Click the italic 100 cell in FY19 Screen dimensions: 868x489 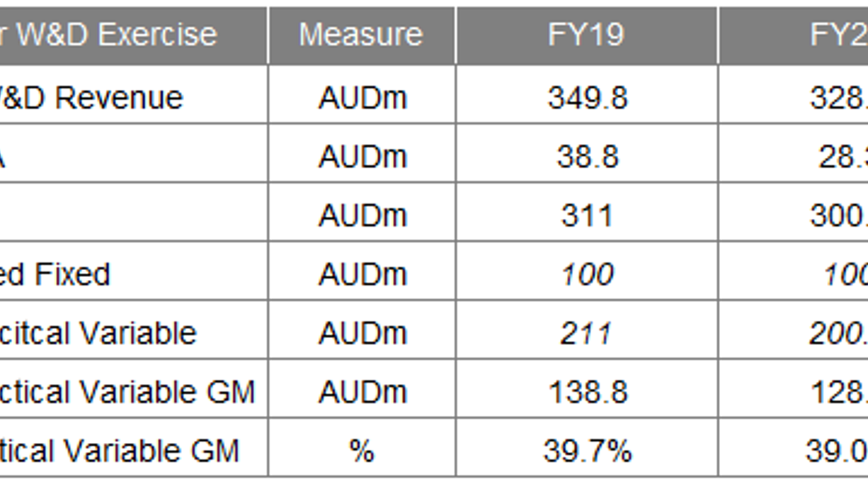pyautogui.click(x=587, y=274)
